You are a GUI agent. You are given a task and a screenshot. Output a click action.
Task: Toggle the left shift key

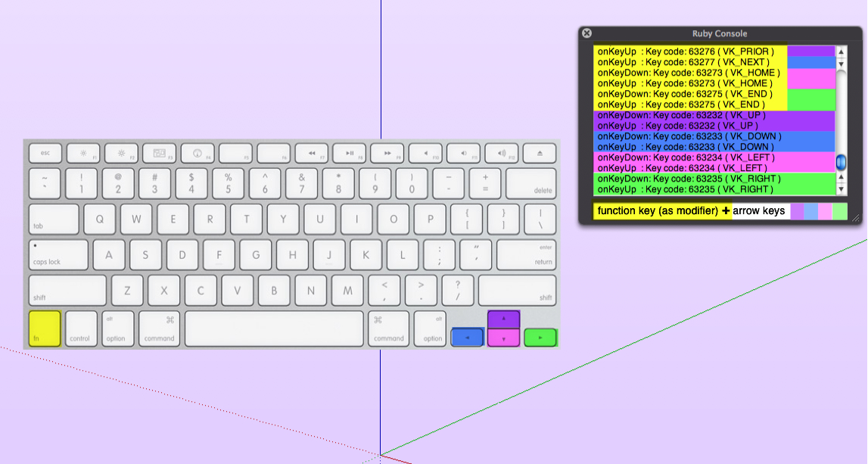(x=67, y=291)
